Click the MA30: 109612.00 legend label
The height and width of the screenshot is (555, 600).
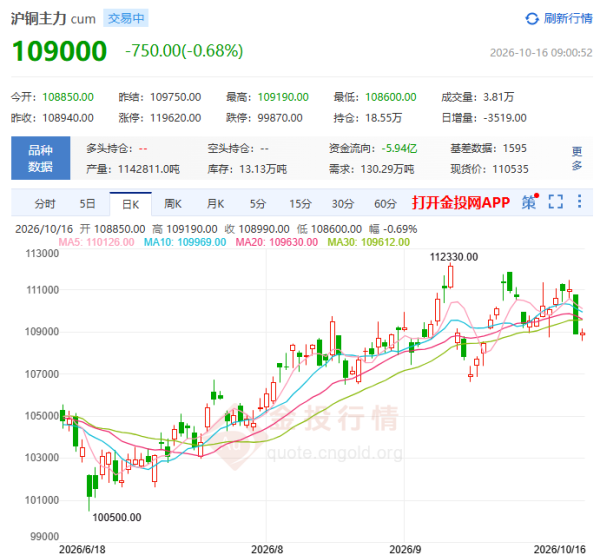tap(368, 242)
